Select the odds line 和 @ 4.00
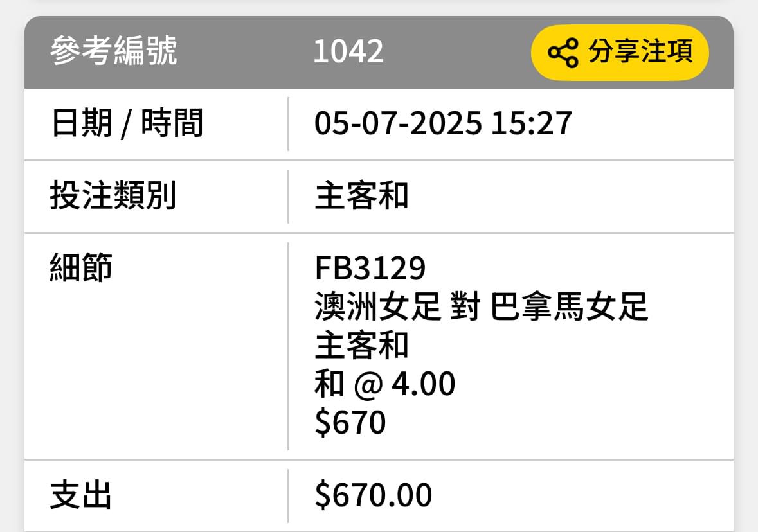The image size is (758, 532). [385, 384]
